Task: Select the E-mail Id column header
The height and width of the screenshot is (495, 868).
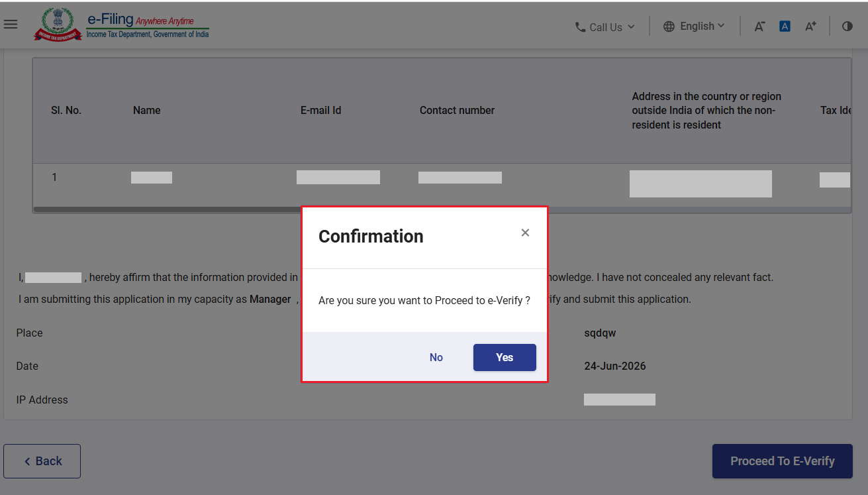Action: click(320, 111)
